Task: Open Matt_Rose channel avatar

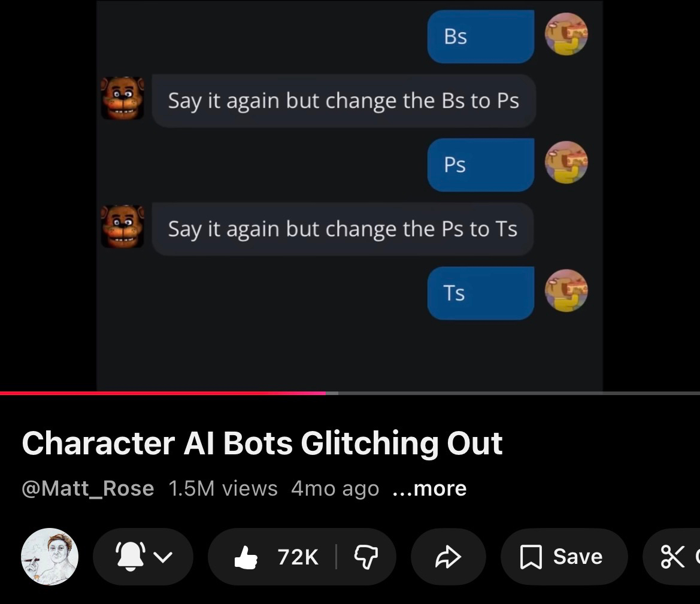Action: (x=50, y=557)
